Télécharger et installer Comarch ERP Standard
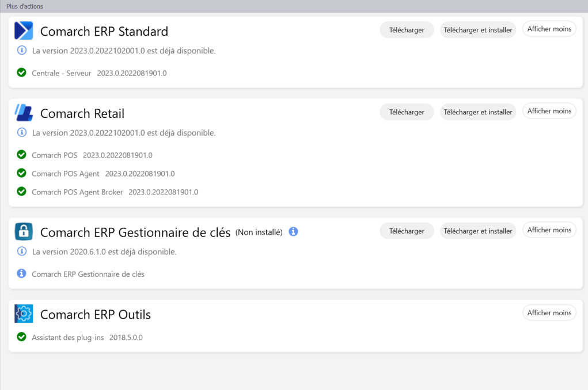This screenshot has width=588, height=390. (x=478, y=30)
